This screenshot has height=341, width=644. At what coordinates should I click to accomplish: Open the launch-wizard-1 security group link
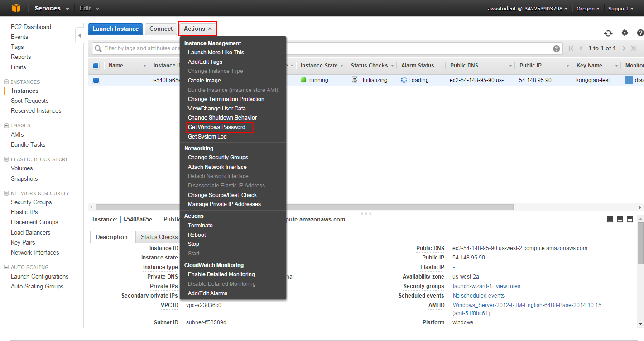pyautogui.click(x=473, y=286)
